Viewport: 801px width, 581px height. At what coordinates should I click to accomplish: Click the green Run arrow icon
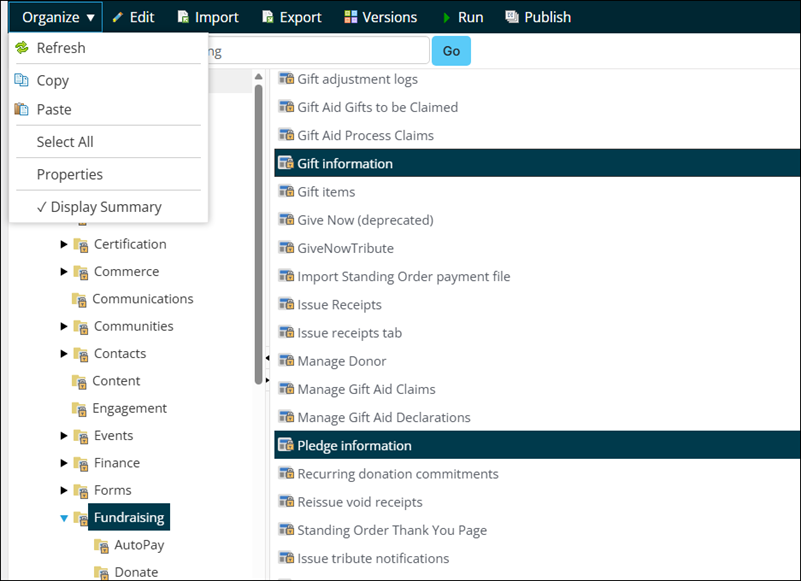pos(446,17)
